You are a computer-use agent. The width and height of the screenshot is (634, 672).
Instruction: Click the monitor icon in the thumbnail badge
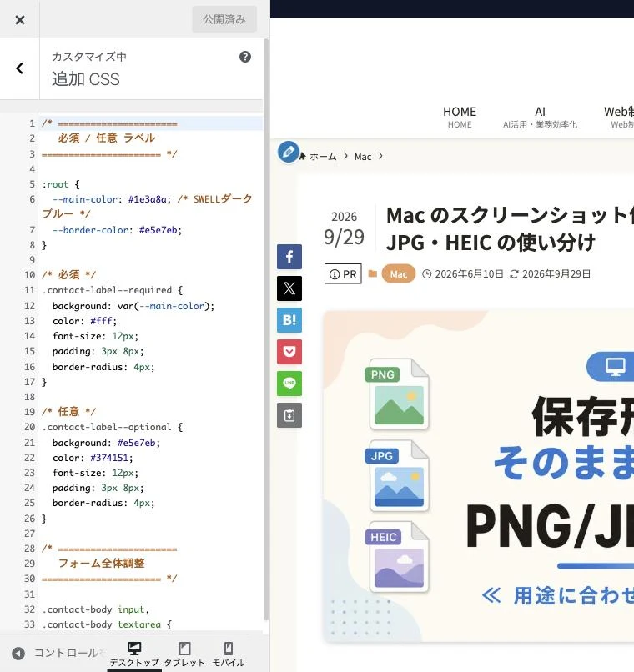pos(615,367)
